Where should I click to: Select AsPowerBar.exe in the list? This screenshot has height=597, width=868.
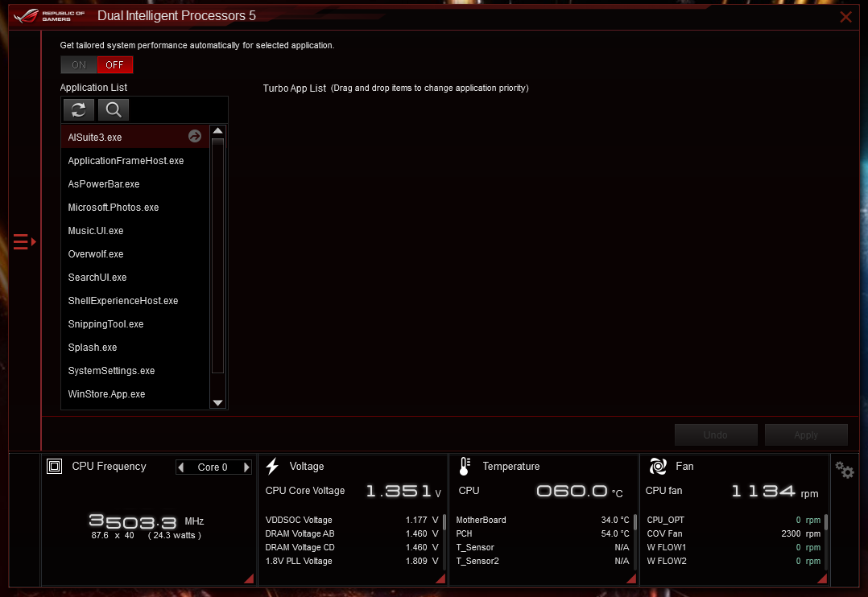pos(135,183)
